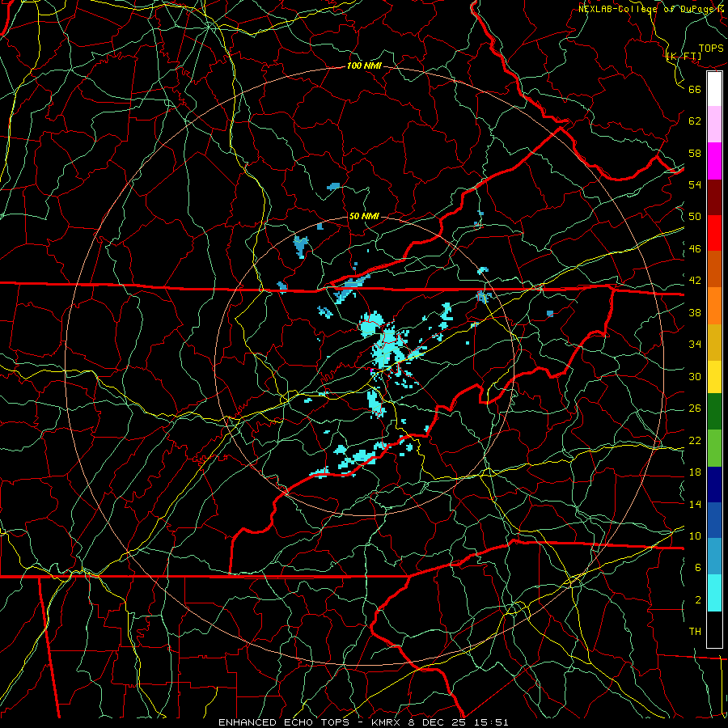Select the legend value 6
This screenshot has height=728, width=728.
tap(698, 568)
